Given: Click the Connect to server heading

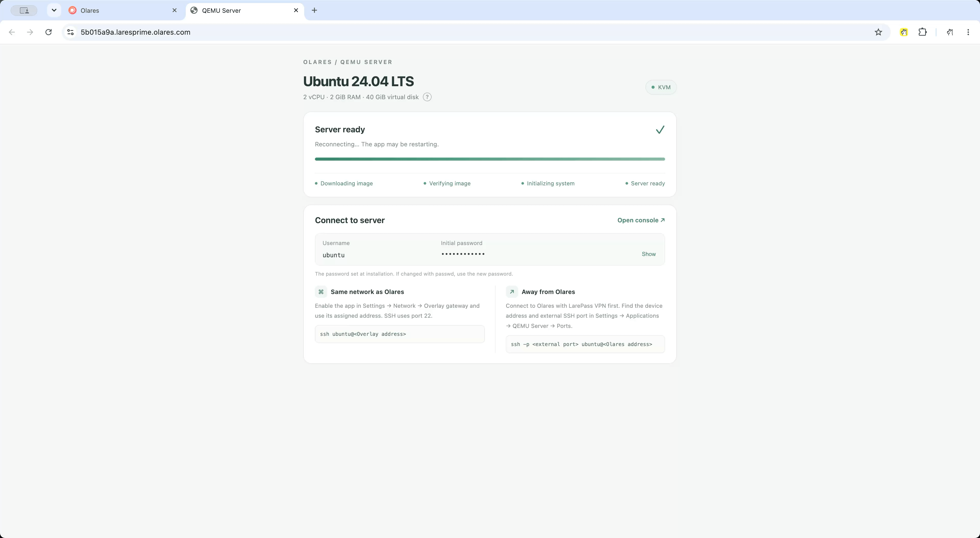Looking at the screenshot, I should coord(350,220).
